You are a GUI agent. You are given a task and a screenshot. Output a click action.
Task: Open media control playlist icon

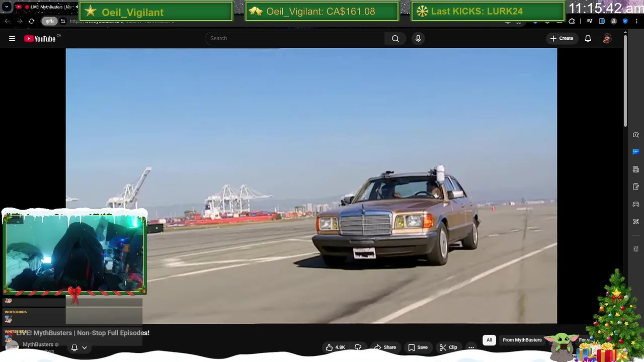click(x=590, y=21)
